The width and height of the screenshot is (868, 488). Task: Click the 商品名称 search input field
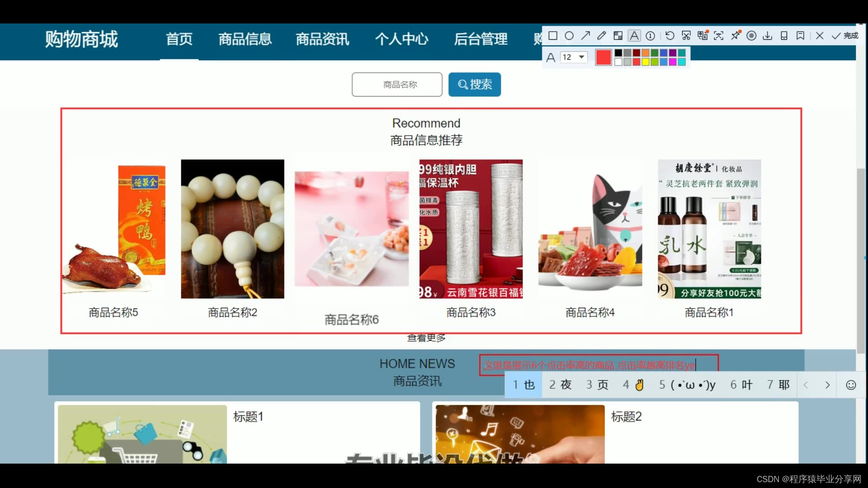tap(397, 84)
